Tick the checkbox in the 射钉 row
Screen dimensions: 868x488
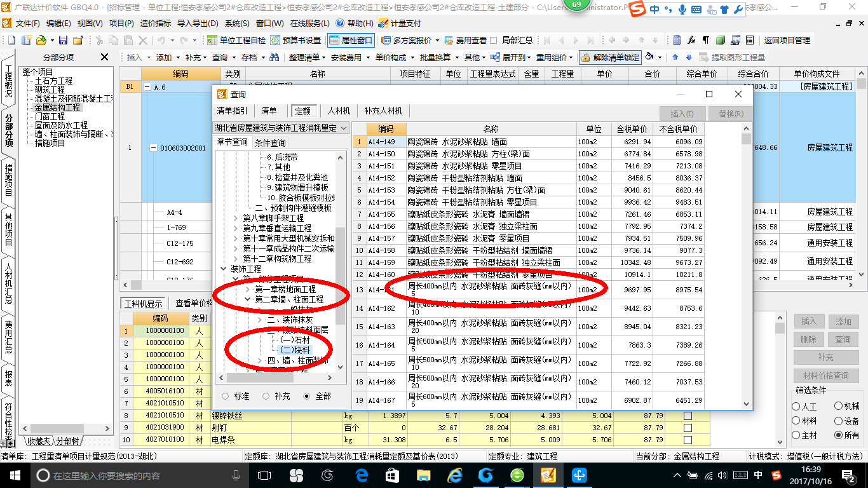[x=688, y=428]
